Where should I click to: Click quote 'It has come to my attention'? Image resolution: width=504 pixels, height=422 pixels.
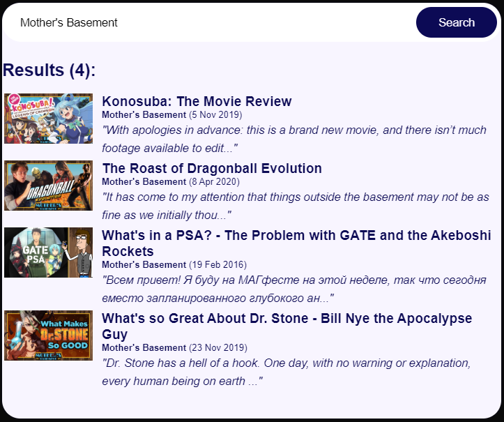click(x=296, y=206)
